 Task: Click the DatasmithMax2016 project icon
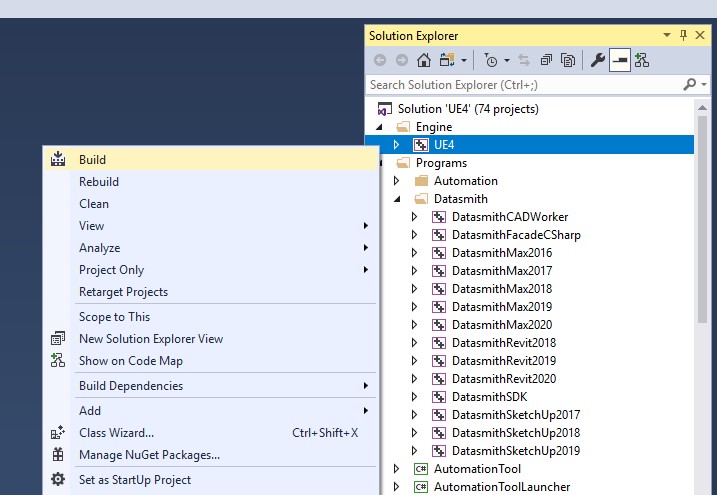tap(439, 253)
